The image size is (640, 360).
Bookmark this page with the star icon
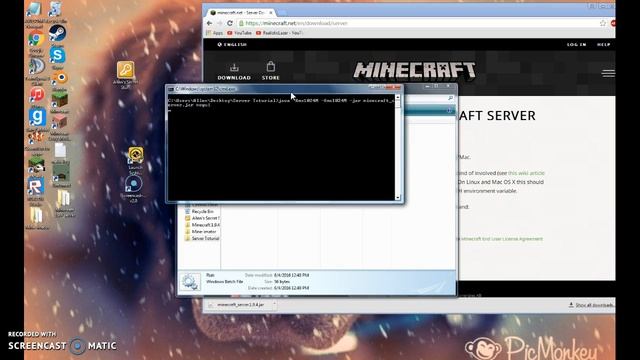[603, 23]
